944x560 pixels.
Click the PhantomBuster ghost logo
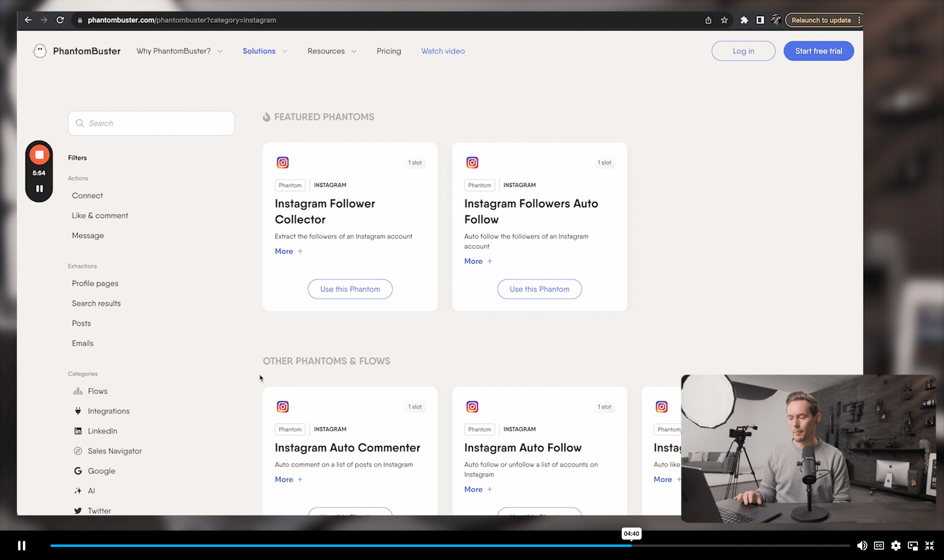(40, 51)
